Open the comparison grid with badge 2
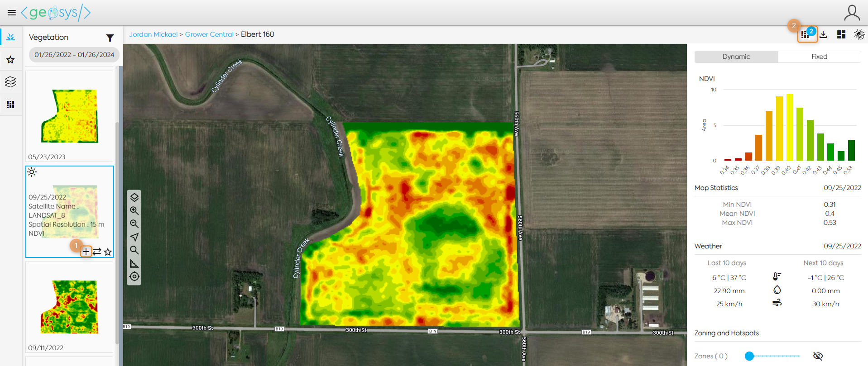The image size is (868, 366). click(805, 34)
